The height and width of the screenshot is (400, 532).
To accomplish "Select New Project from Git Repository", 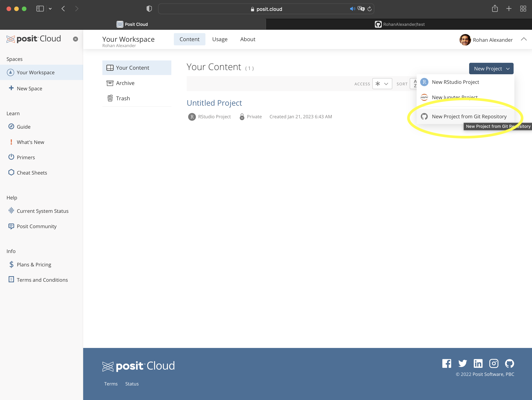I will coord(469,117).
